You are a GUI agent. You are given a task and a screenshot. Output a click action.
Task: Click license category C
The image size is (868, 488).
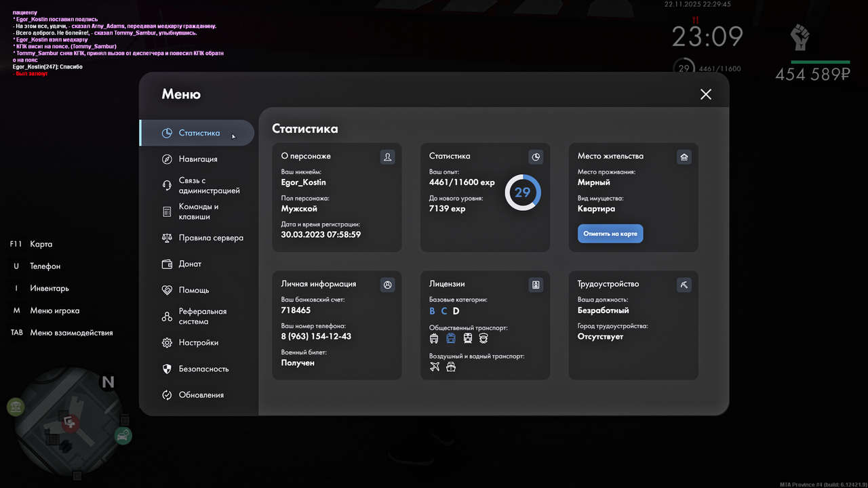pyautogui.click(x=444, y=311)
